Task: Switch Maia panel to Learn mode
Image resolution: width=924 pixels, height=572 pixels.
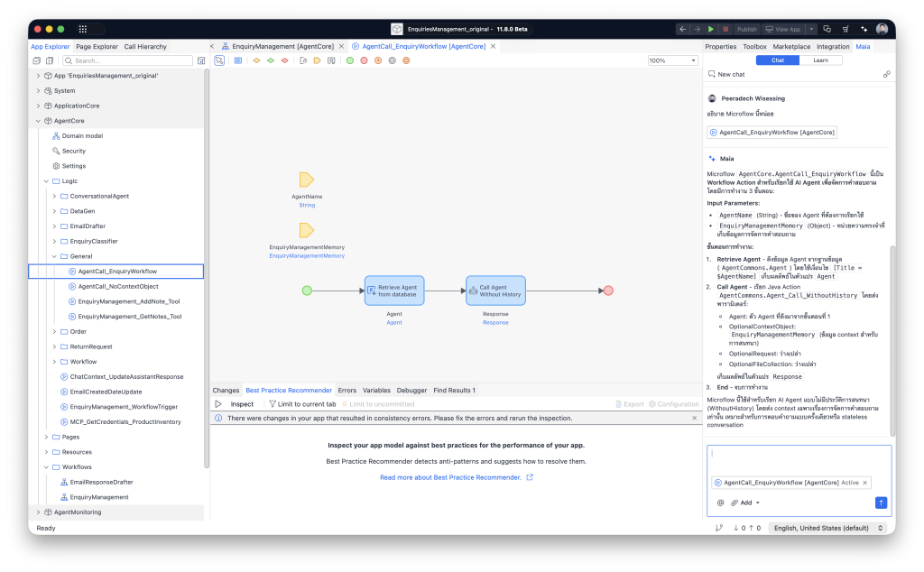Action: click(821, 60)
